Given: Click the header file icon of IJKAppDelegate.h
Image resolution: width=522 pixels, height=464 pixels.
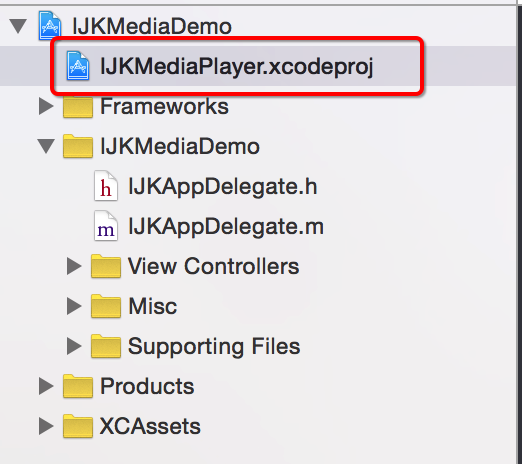Looking at the screenshot, I should 106,186.
